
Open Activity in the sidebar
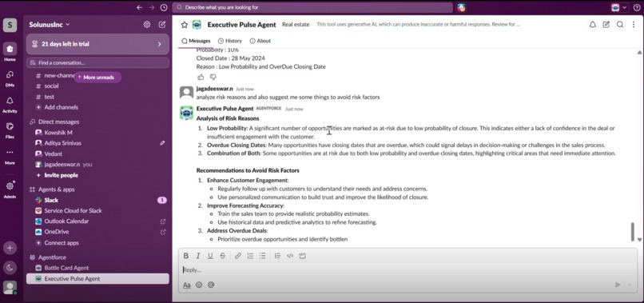[10, 105]
